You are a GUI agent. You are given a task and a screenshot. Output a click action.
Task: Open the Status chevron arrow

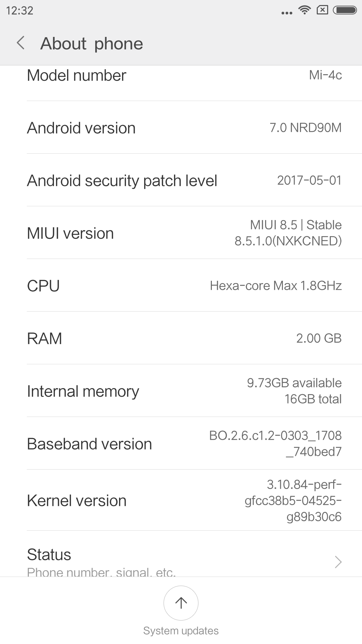(x=338, y=562)
